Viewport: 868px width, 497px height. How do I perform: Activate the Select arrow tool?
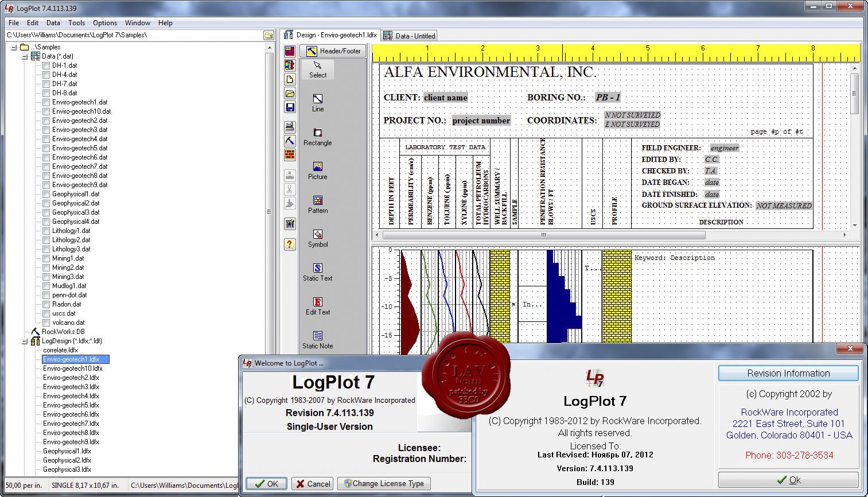click(318, 69)
